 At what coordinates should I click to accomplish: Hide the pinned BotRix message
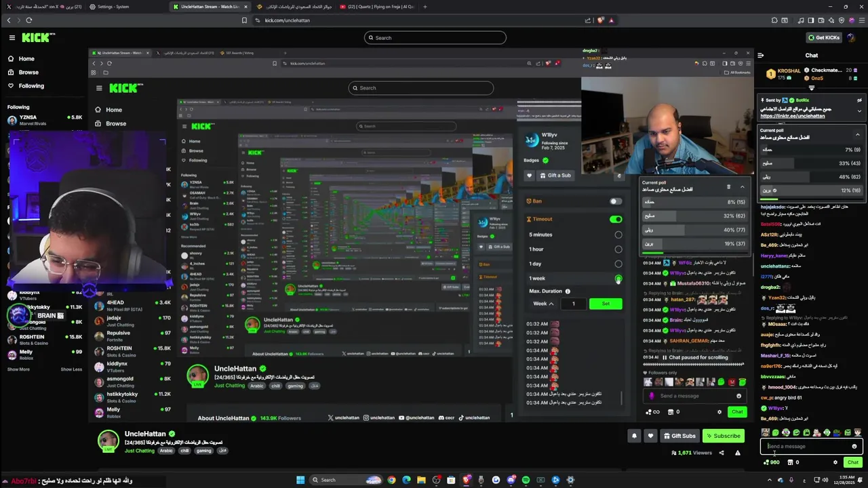[859, 100]
